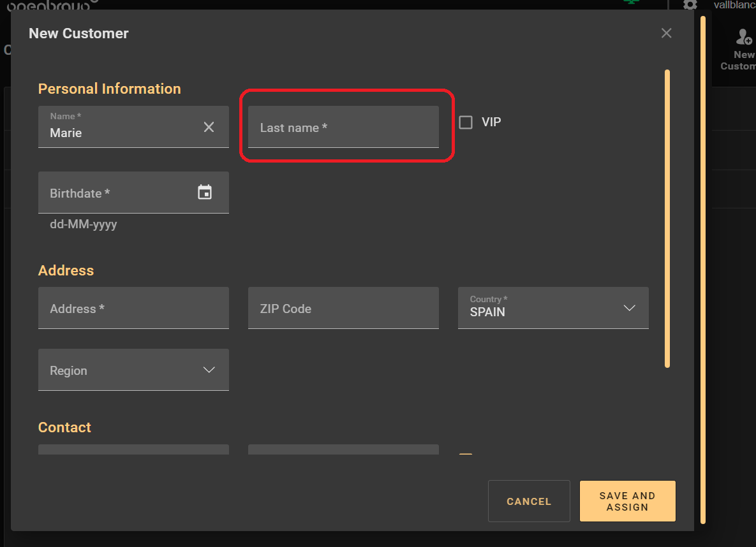
Task: Focus the Last name input field
Action: coord(343,128)
